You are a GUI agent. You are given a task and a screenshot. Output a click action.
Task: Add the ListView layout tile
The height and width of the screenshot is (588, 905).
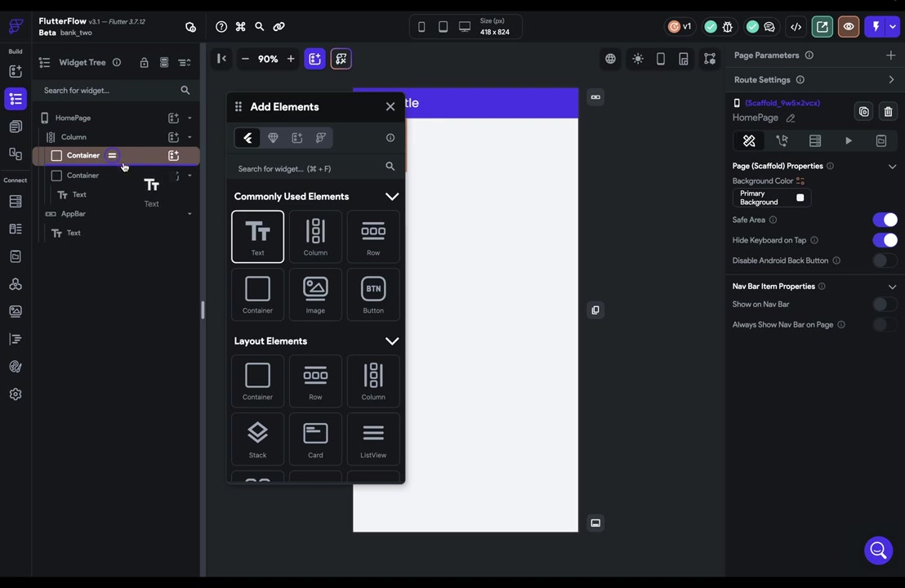tap(373, 439)
